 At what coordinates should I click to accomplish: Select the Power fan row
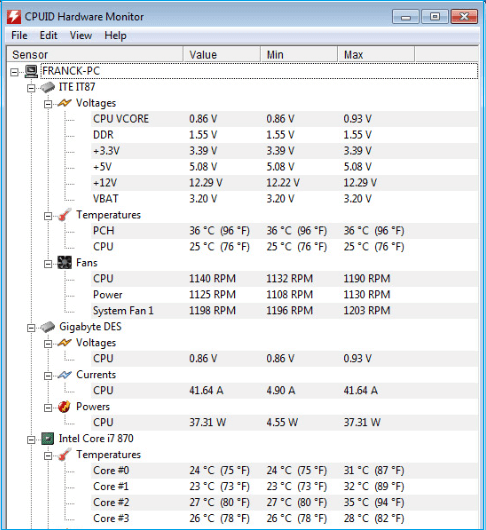point(284,294)
